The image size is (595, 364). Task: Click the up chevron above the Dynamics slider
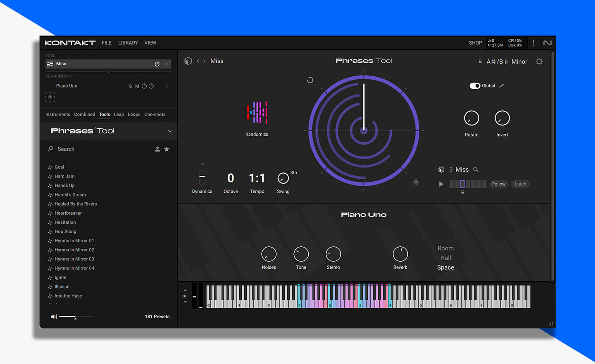[202, 164]
